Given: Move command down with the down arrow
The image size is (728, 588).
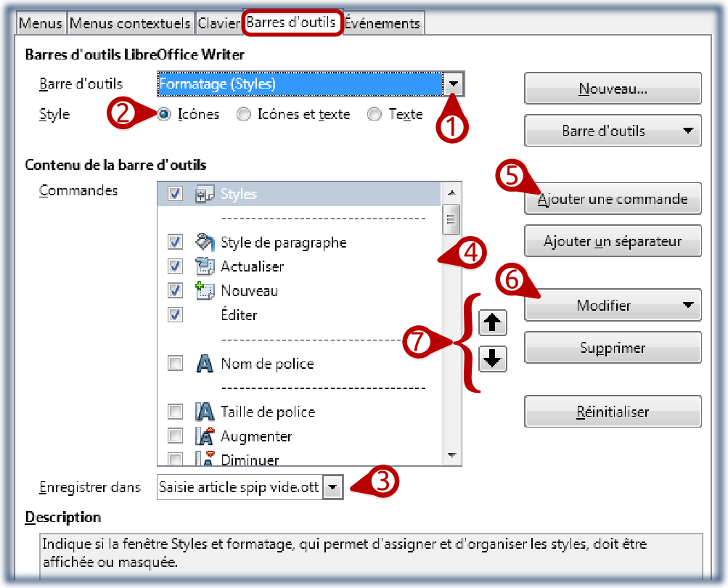Looking at the screenshot, I should tap(494, 359).
